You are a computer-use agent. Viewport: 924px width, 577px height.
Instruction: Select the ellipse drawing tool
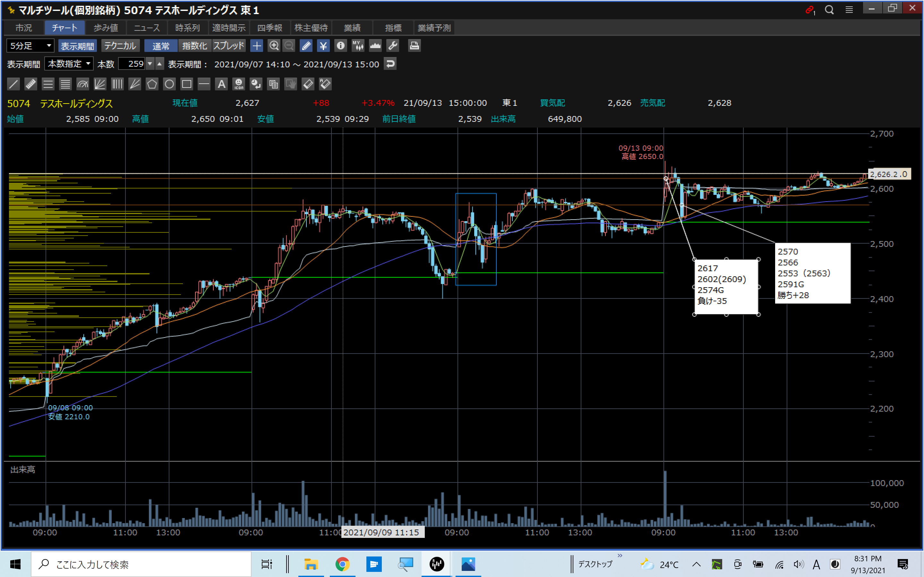pos(169,84)
